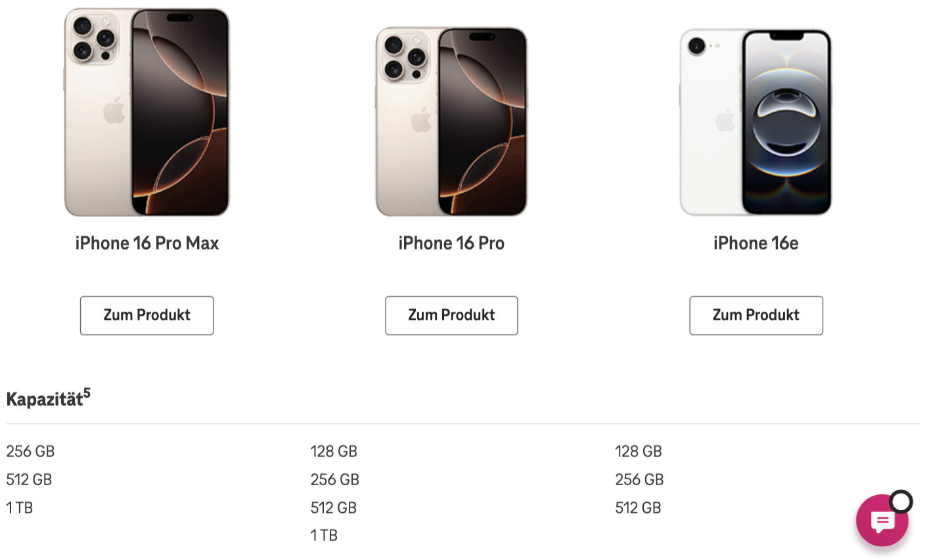This screenshot has height=560, width=925.
Task: Select 128 GB under iPhone 16 Pro
Action: coord(334,452)
